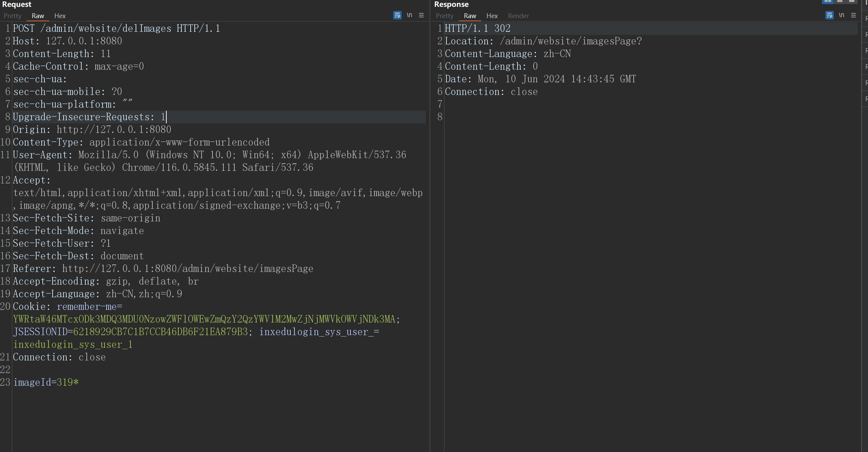Switch Response view to Pretty tab
Image resolution: width=868 pixels, height=452 pixels.
[x=445, y=16]
